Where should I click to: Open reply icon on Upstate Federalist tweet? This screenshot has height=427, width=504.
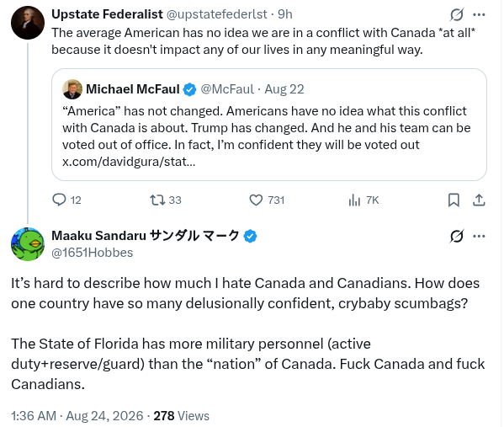point(59,200)
